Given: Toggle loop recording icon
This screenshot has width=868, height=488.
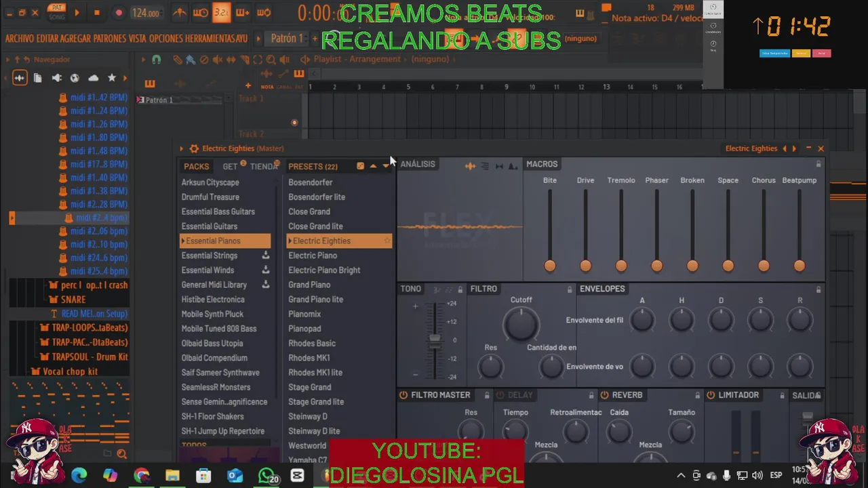Looking at the screenshot, I should (x=264, y=13).
